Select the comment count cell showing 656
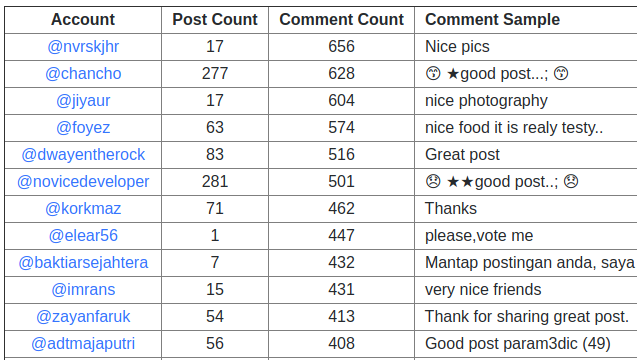The height and width of the screenshot is (360, 637). pyautogui.click(x=341, y=47)
